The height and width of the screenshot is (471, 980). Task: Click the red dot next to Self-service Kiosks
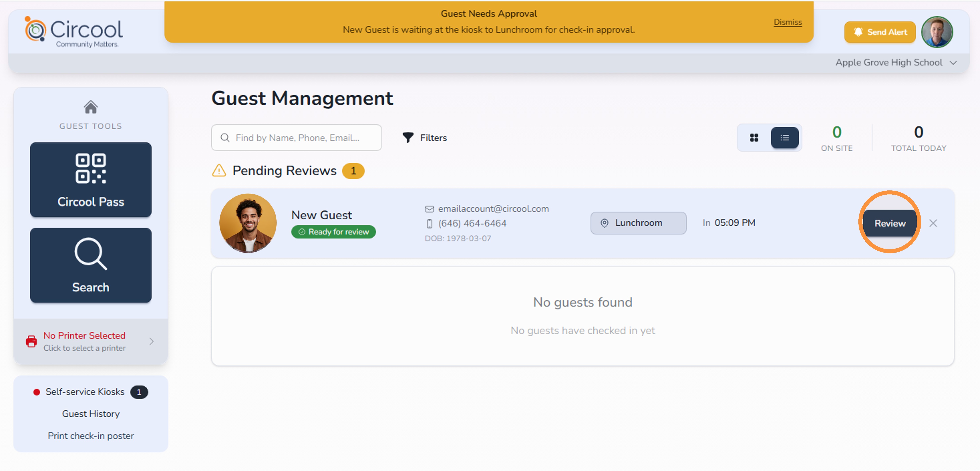click(37, 392)
